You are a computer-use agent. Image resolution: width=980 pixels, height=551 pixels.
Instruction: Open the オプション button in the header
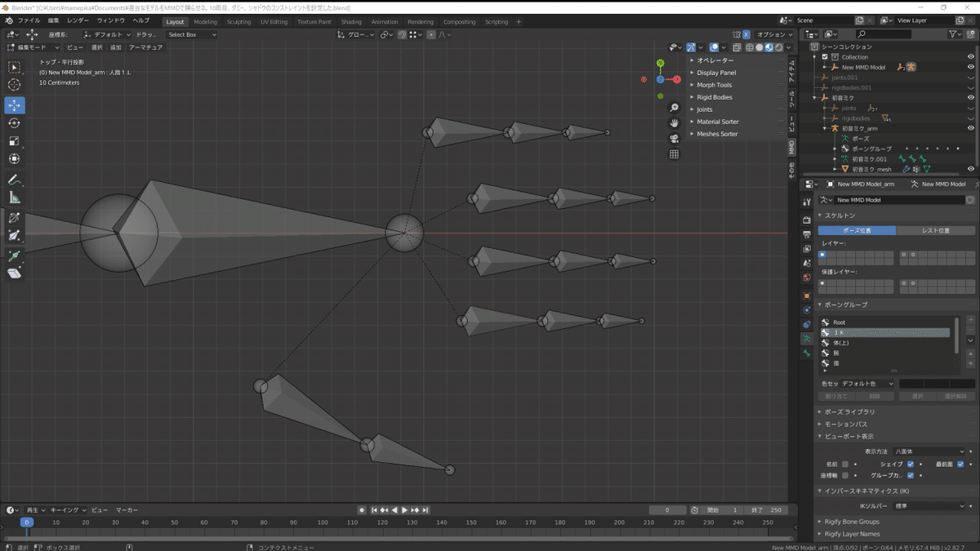click(x=773, y=35)
